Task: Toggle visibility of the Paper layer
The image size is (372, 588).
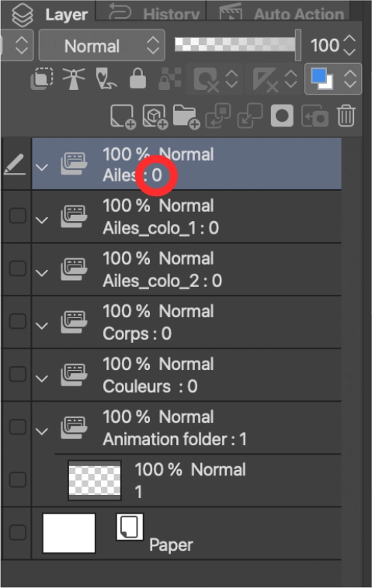Action: [x=17, y=532]
